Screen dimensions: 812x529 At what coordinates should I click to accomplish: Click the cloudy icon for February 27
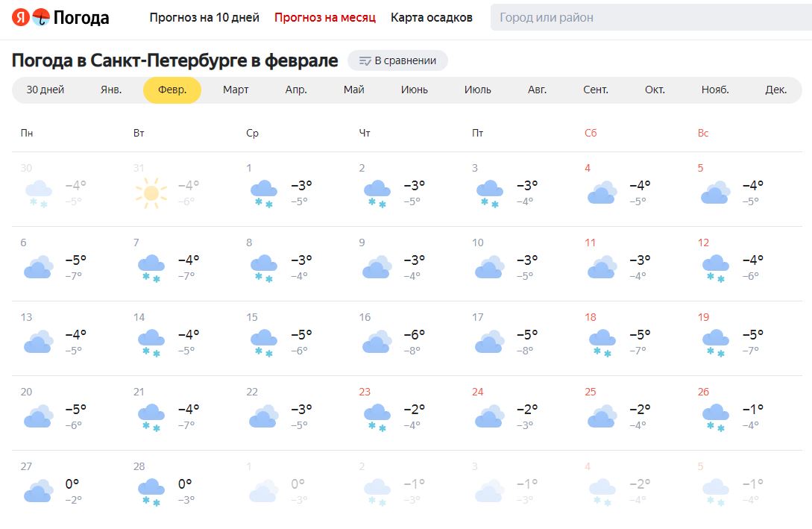coord(38,491)
